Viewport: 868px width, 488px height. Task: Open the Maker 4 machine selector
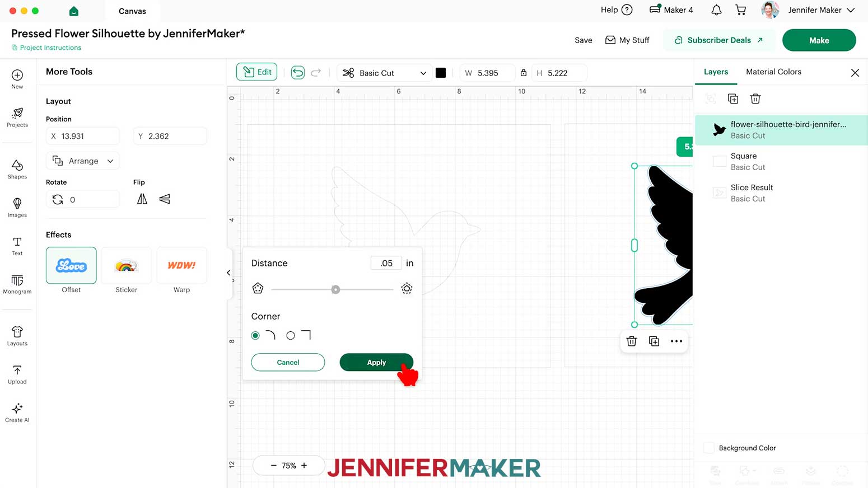point(671,10)
